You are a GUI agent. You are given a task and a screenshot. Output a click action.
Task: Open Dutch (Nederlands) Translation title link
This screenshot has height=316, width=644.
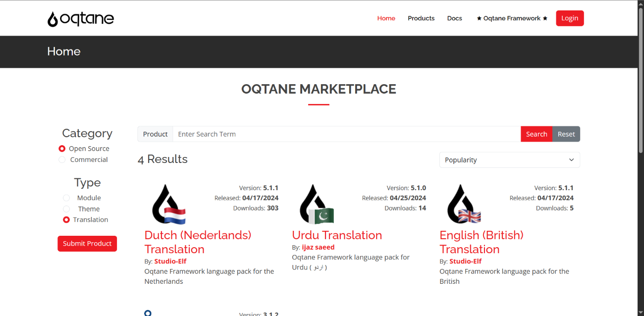coord(198,242)
